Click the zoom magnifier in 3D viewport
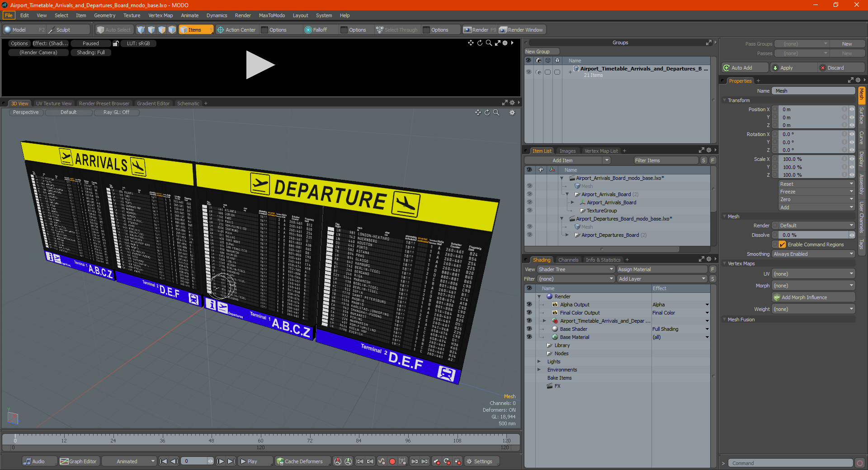 coord(496,113)
